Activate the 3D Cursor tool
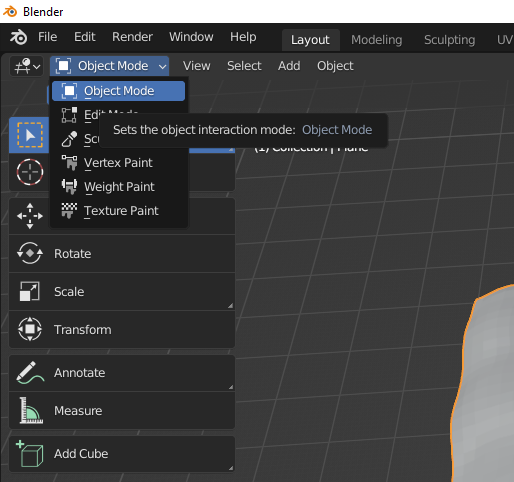The width and height of the screenshot is (514, 482). click(30, 172)
